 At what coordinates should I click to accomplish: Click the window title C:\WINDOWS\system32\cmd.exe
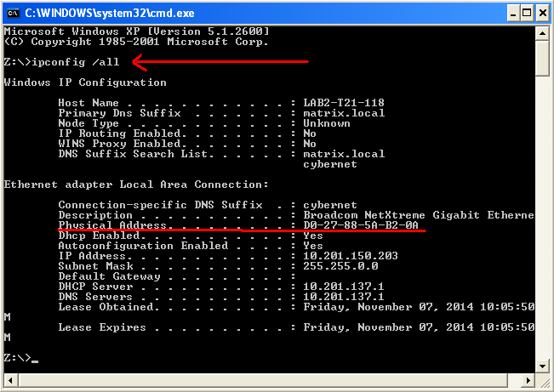110,14
